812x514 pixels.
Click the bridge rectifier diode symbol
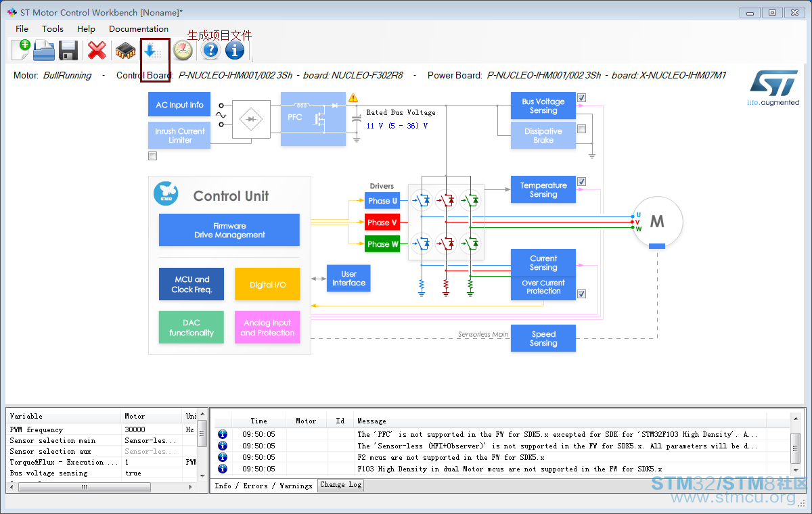point(251,119)
